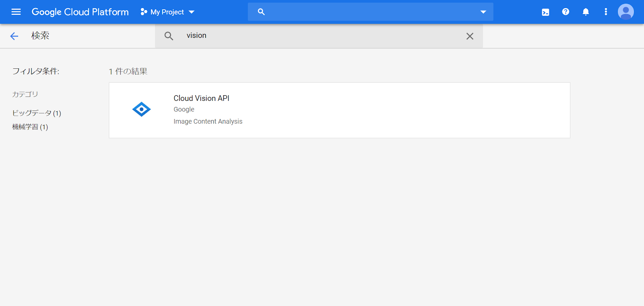
Task: Open the Help question mark icon
Action: tap(566, 12)
